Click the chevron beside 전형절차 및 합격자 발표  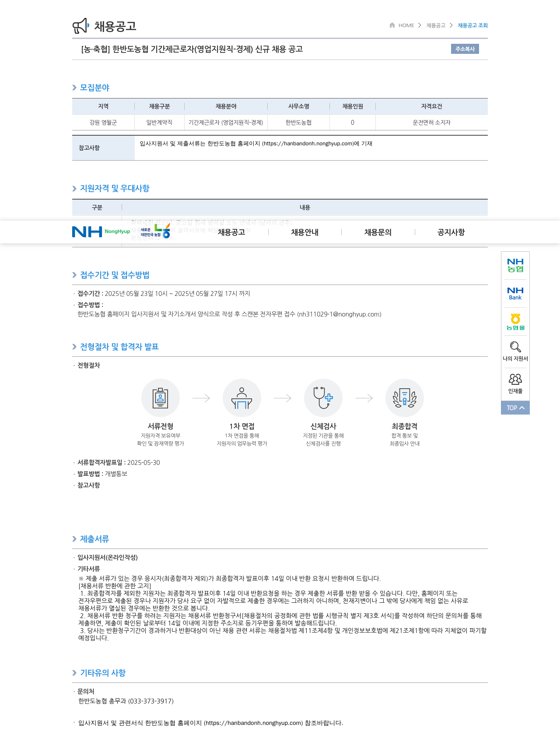coord(74,347)
